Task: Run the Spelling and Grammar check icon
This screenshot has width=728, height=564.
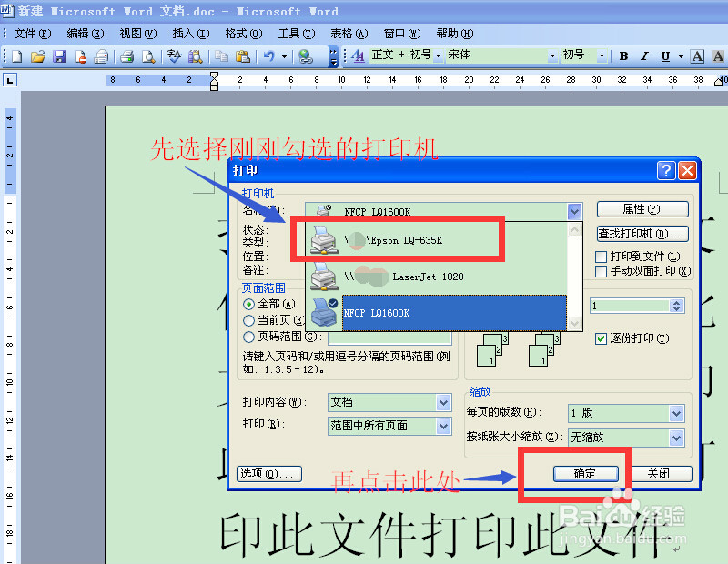Action: (x=174, y=56)
